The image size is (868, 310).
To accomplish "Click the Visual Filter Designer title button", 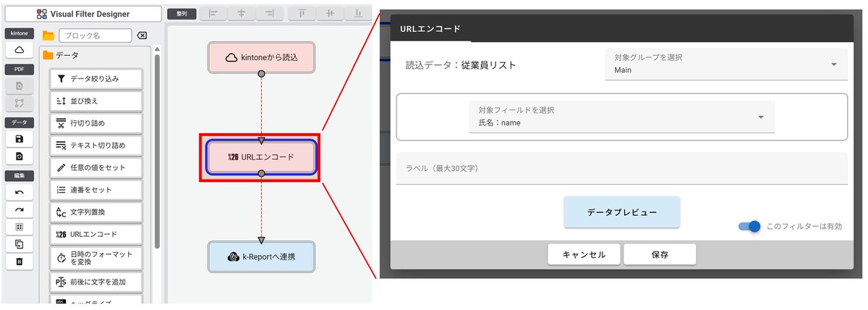I will (x=83, y=14).
